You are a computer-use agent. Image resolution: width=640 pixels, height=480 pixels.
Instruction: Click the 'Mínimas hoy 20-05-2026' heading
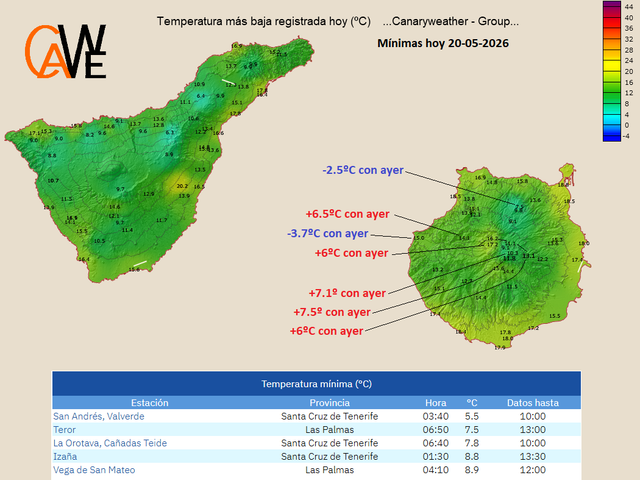point(443,43)
